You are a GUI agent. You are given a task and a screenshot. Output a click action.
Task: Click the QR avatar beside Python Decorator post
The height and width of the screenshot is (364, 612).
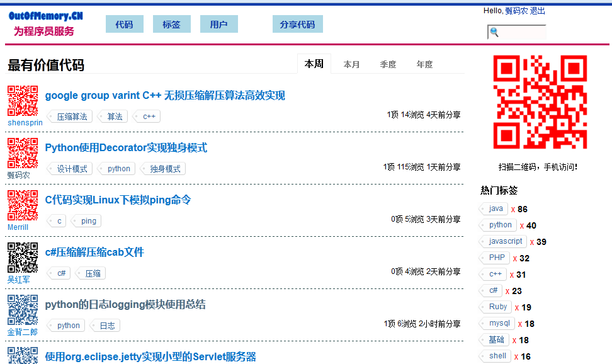pos(23,153)
